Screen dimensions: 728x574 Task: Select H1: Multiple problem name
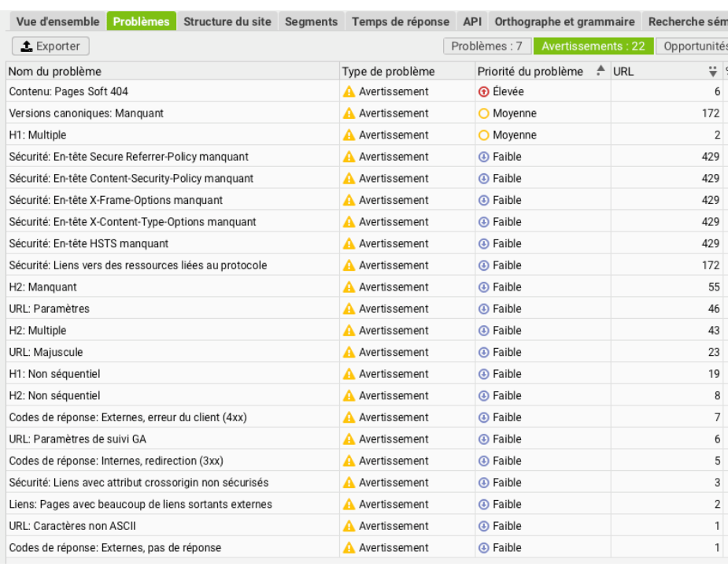pyautogui.click(x=38, y=135)
